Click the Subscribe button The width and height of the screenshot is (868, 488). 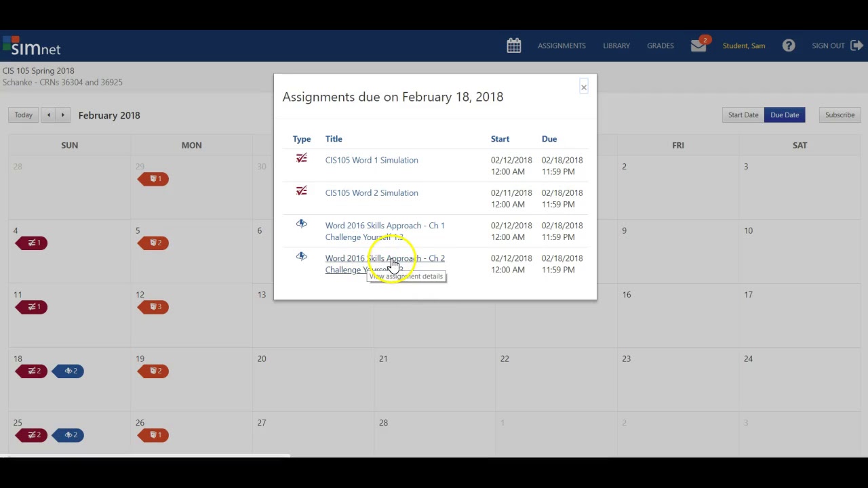pyautogui.click(x=840, y=115)
